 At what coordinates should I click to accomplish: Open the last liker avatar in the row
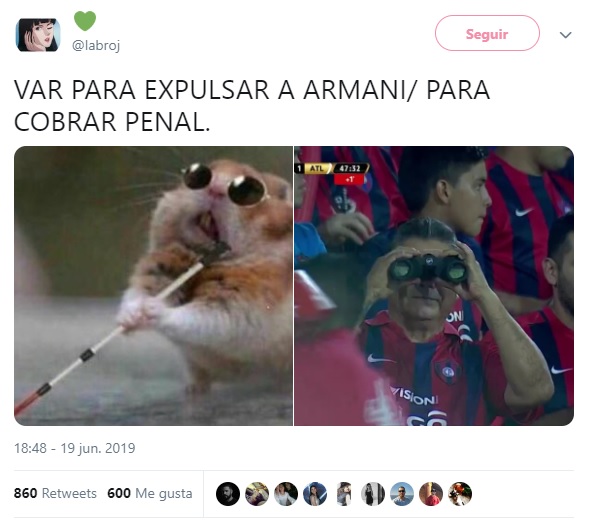(x=460, y=494)
